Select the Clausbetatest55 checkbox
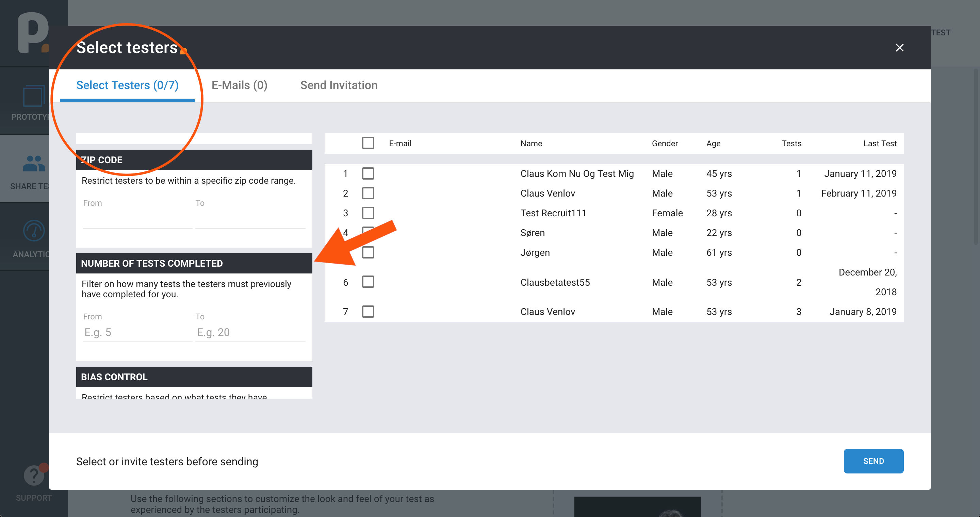The width and height of the screenshot is (980, 517). point(368,282)
